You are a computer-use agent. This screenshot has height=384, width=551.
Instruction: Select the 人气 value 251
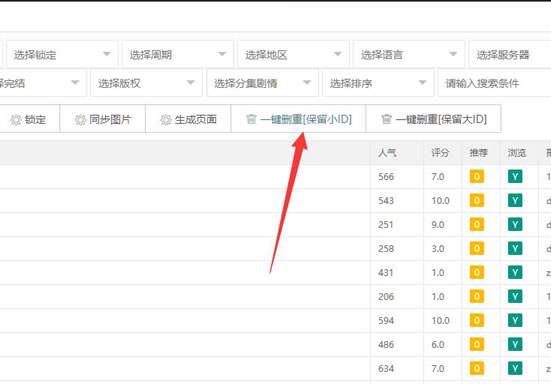click(x=386, y=224)
